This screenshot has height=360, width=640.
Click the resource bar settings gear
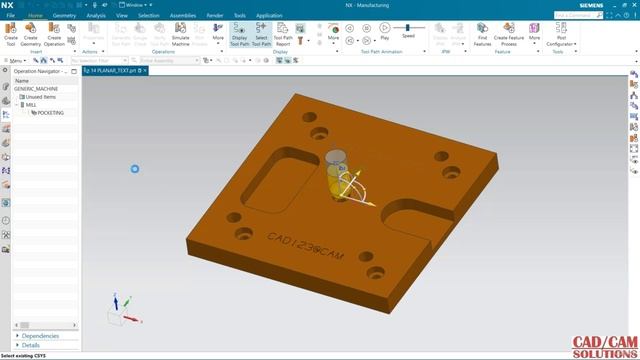point(5,70)
